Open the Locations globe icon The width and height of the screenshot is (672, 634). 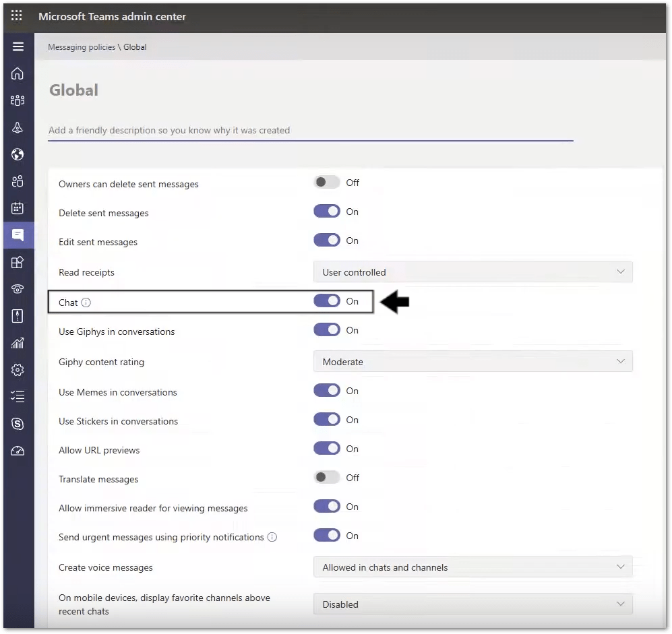(18, 154)
